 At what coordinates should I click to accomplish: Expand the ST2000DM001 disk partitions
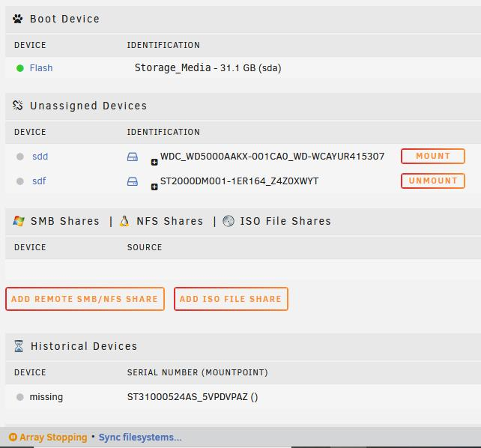pos(154,187)
